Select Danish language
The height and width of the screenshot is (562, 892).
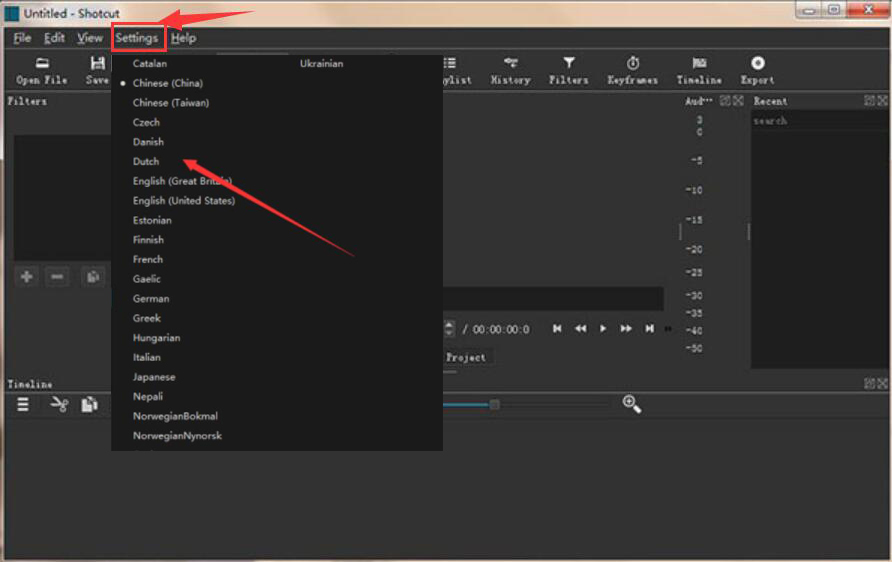tap(148, 142)
